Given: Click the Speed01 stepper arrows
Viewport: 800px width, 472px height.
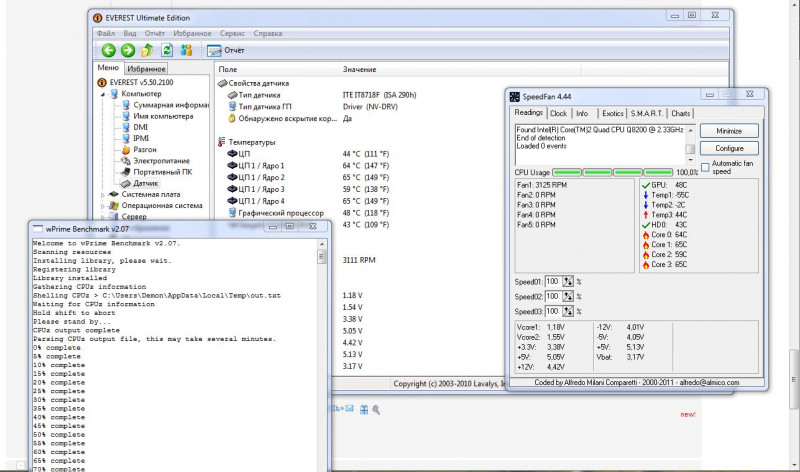Looking at the screenshot, I should pos(568,282).
